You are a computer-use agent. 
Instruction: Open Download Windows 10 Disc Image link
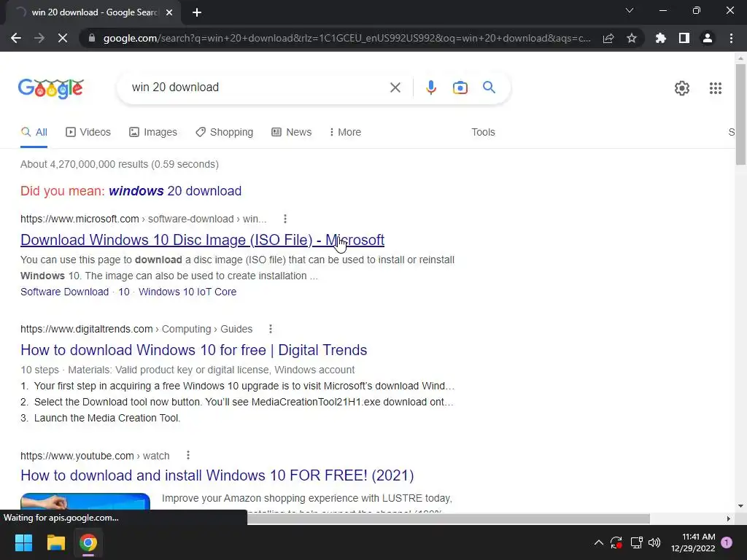tap(203, 240)
